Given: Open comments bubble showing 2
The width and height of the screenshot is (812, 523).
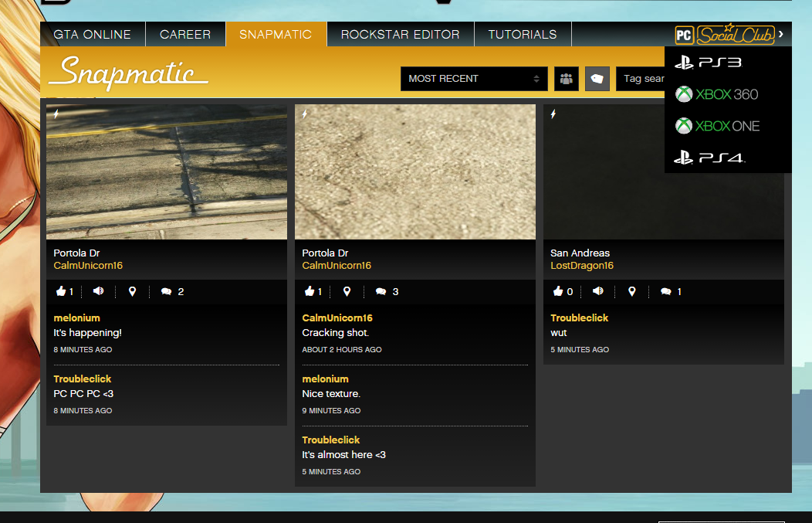Looking at the screenshot, I should point(166,292).
